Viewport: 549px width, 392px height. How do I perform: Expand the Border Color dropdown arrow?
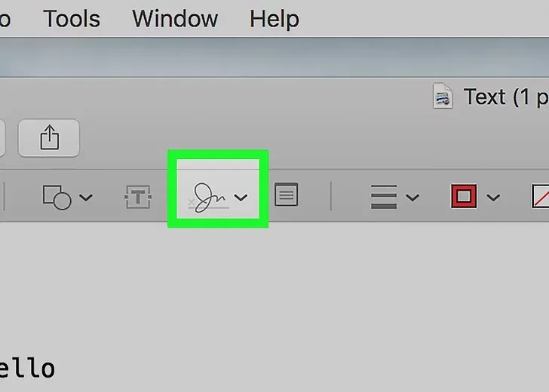point(493,198)
